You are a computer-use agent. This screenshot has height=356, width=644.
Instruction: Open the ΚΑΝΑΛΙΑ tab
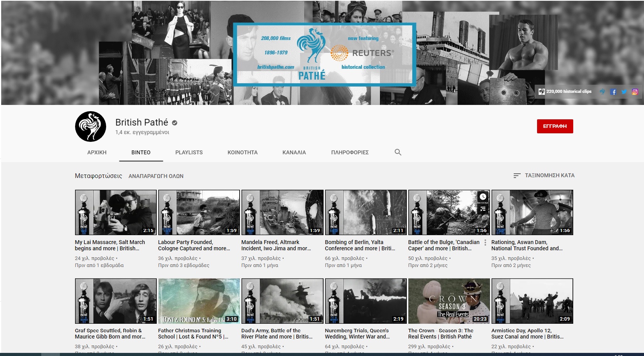pos(294,152)
